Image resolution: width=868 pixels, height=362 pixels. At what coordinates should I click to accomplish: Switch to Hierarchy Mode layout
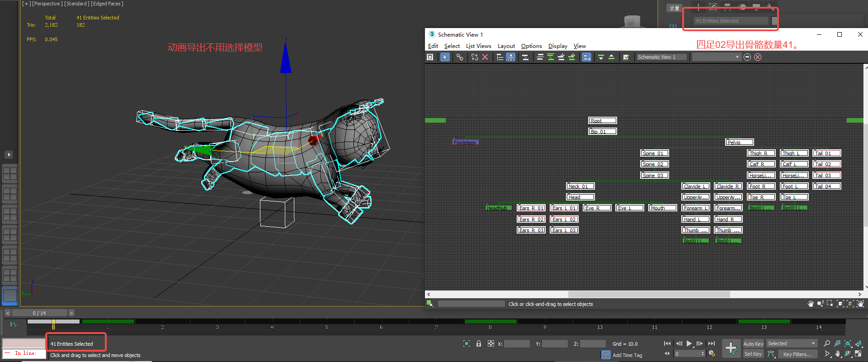tap(500, 57)
